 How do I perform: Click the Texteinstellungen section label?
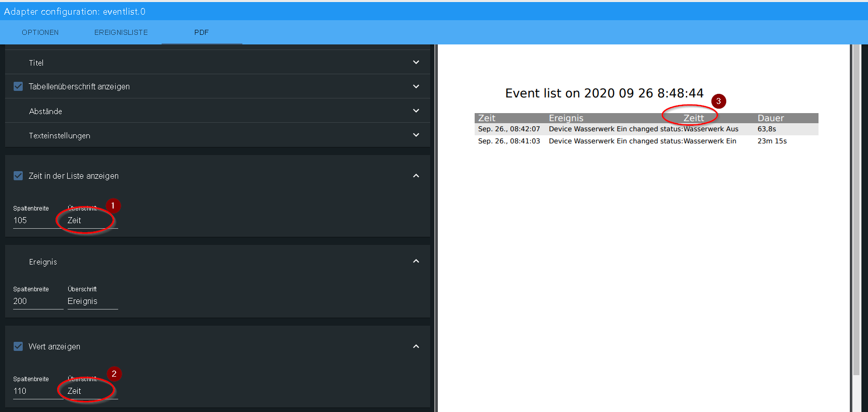[x=60, y=135]
